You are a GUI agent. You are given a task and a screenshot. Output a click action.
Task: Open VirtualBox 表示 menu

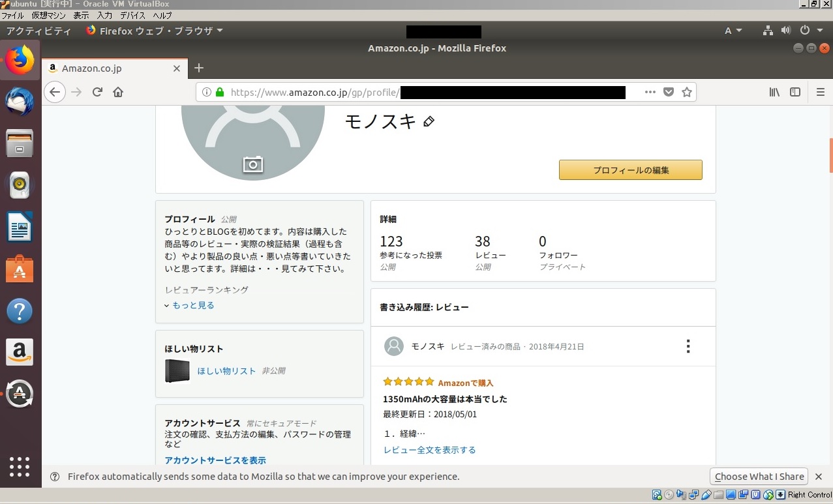pos(81,15)
